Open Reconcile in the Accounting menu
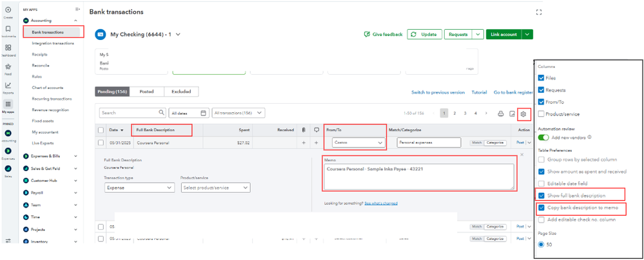The height and width of the screenshot is (260, 644). click(x=41, y=65)
